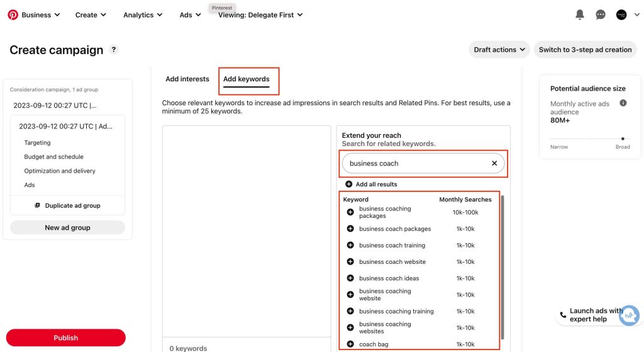The width and height of the screenshot is (644, 352).
Task: Click the empty selected keywords text area
Action: click(247, 232)
